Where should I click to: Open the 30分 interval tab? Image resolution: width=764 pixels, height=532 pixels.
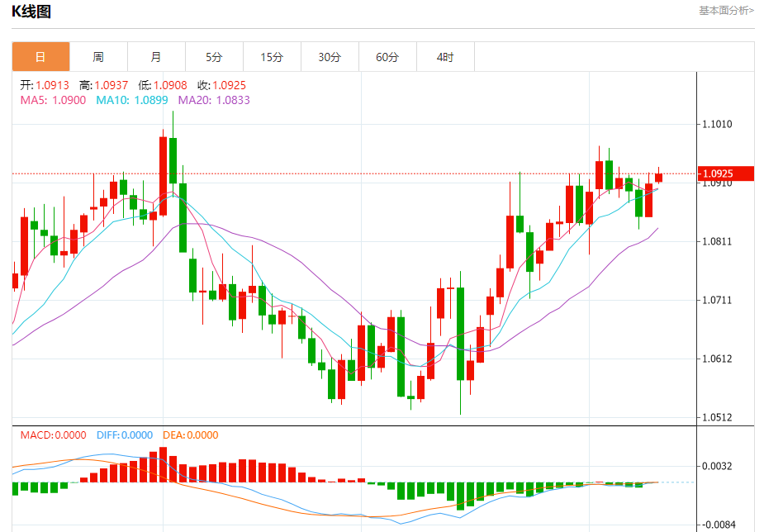click(x=330, y=57)
